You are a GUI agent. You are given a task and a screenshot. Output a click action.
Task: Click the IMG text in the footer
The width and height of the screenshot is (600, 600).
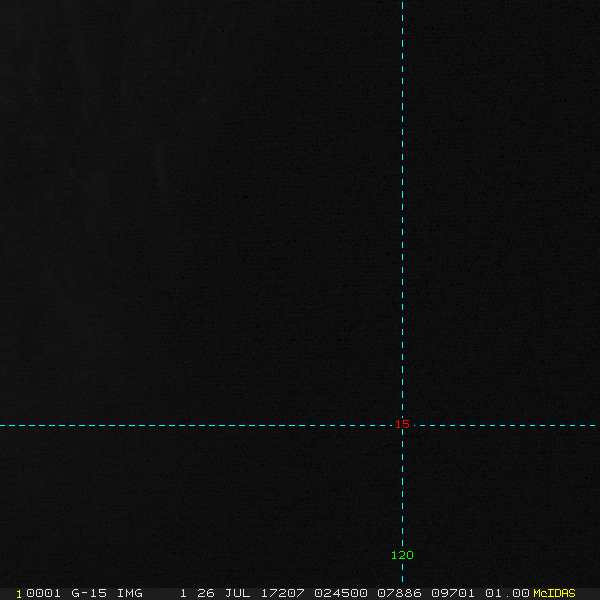(x=129, y=593)
